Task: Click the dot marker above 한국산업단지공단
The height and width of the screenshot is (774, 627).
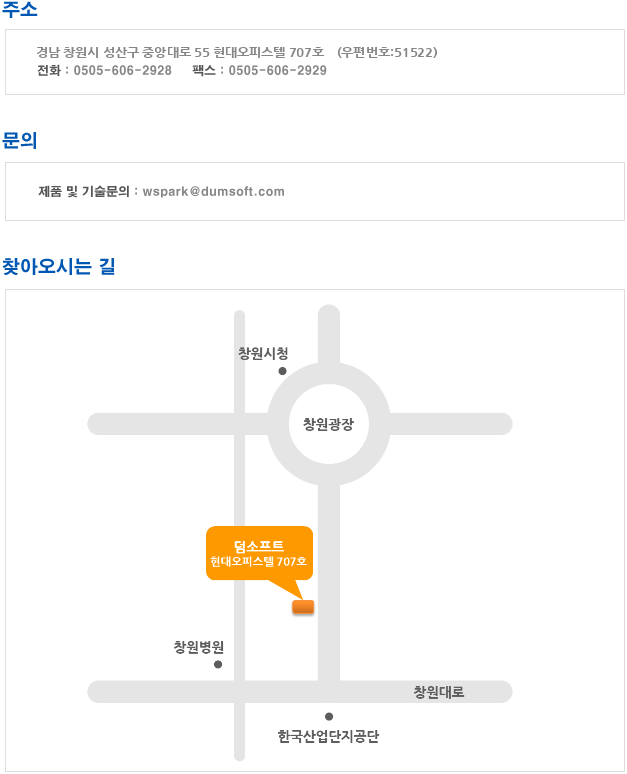Action: click(x=329, y=716)
